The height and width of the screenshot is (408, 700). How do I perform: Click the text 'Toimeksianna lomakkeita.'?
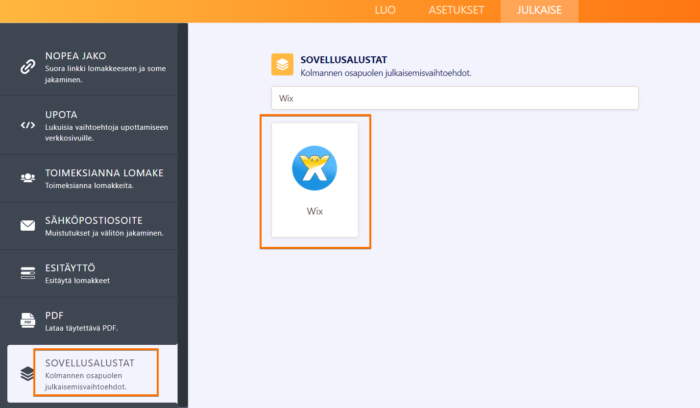[x=89, y=185]
